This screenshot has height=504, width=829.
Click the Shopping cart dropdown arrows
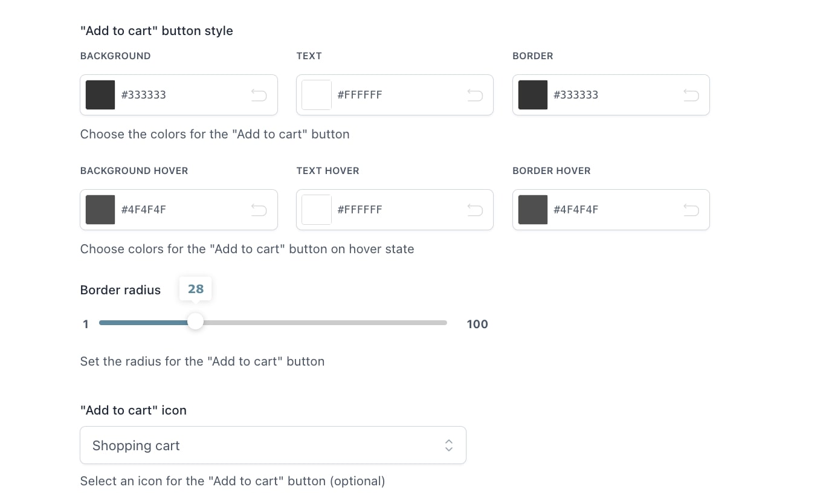coord(449,445)
